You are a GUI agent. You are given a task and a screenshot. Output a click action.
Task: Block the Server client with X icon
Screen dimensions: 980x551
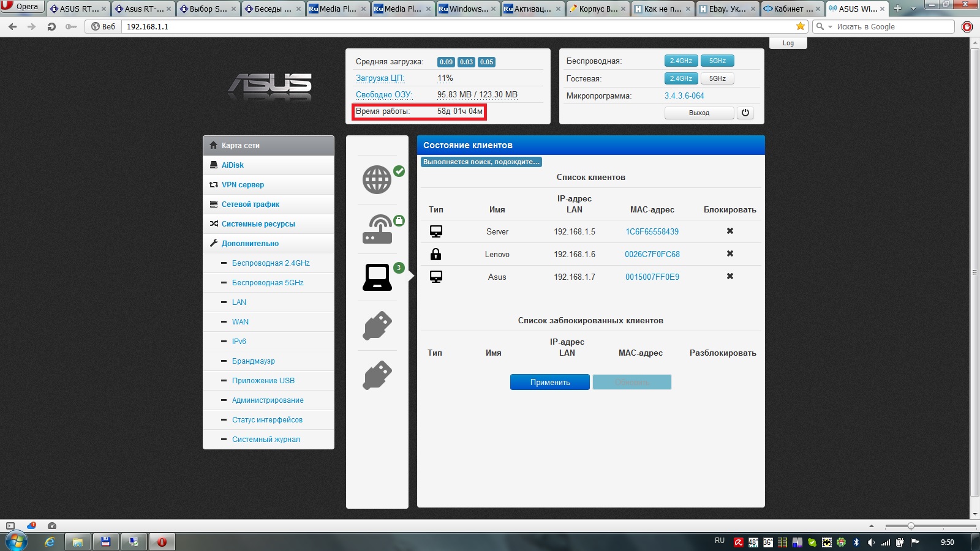point(729,231)
